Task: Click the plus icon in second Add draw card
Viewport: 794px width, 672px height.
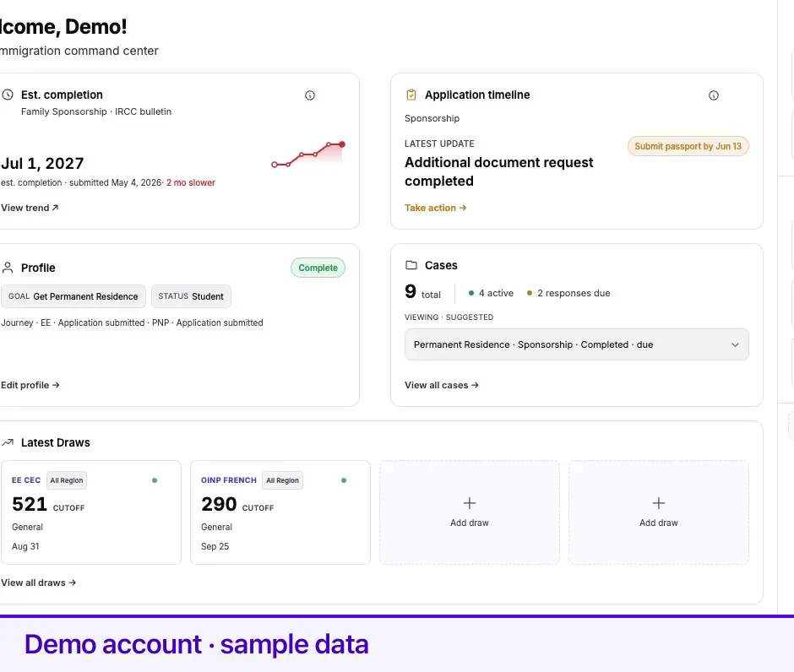Action: [x=658, y=503]
